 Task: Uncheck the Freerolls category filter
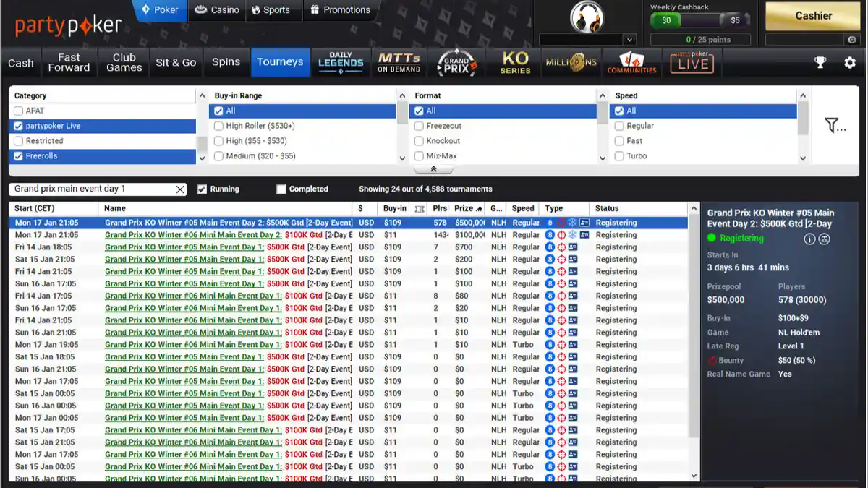point(19,156)
